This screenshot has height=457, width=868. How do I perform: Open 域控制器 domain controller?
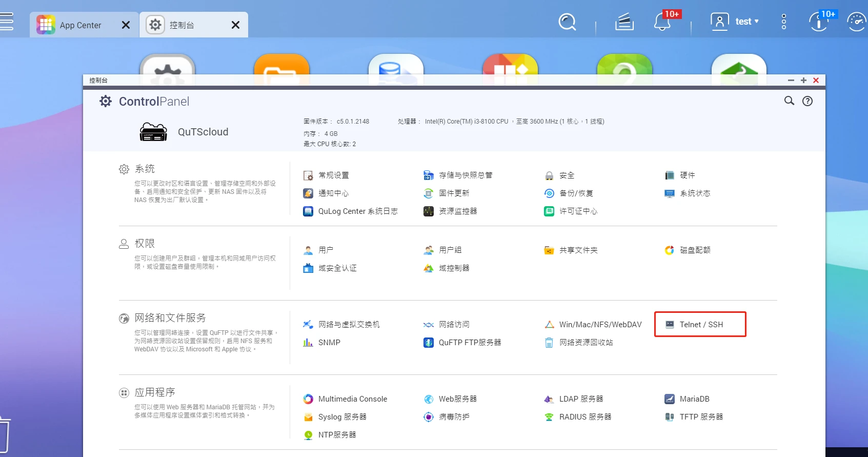[x=447, y=268]
